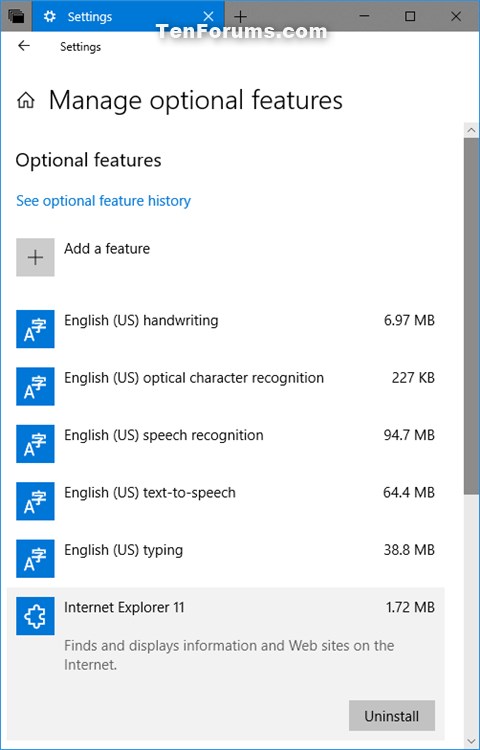Select the speech recognition feature icon
The height and width of the screenshot is (750, 480).
tap(35, 444)
